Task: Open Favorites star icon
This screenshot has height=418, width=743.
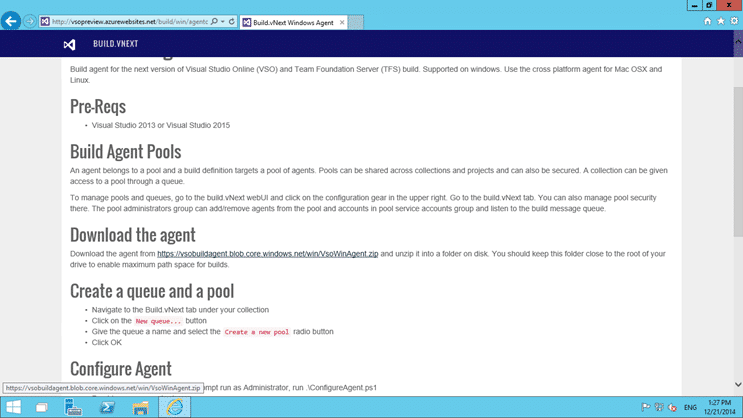Action: click(721, 21)
